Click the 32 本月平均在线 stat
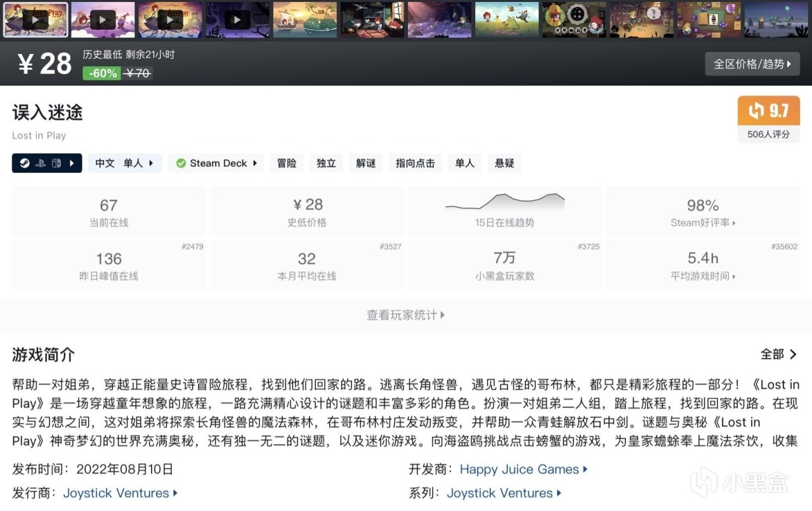Image resolution: width=812 pixels, height=511 pixels. point(307,265)
